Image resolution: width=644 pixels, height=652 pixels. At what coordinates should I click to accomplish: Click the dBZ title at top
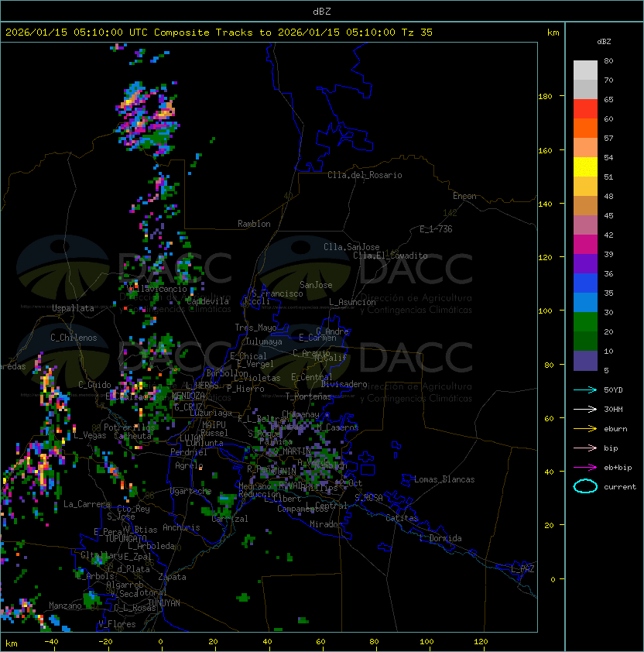point(322,12)
